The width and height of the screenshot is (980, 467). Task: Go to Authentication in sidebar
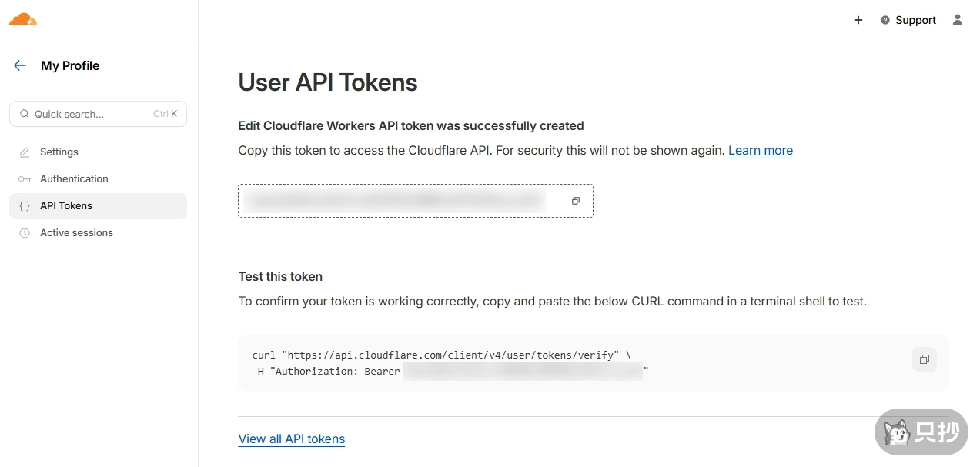(74, 179)
